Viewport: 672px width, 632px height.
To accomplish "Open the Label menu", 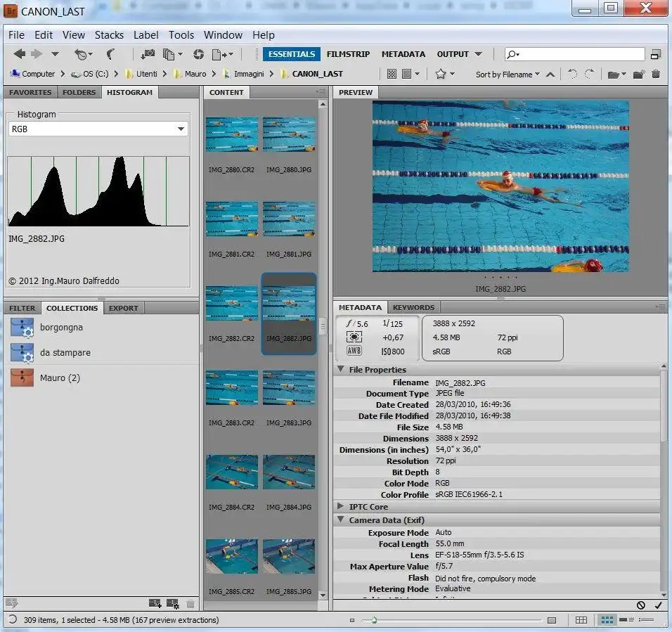I will [x=146, y=35].
